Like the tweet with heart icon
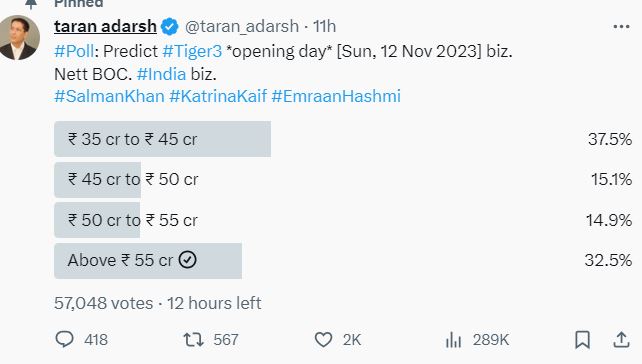The width and height of the screenshot is (642, 364). pos(323,339)
